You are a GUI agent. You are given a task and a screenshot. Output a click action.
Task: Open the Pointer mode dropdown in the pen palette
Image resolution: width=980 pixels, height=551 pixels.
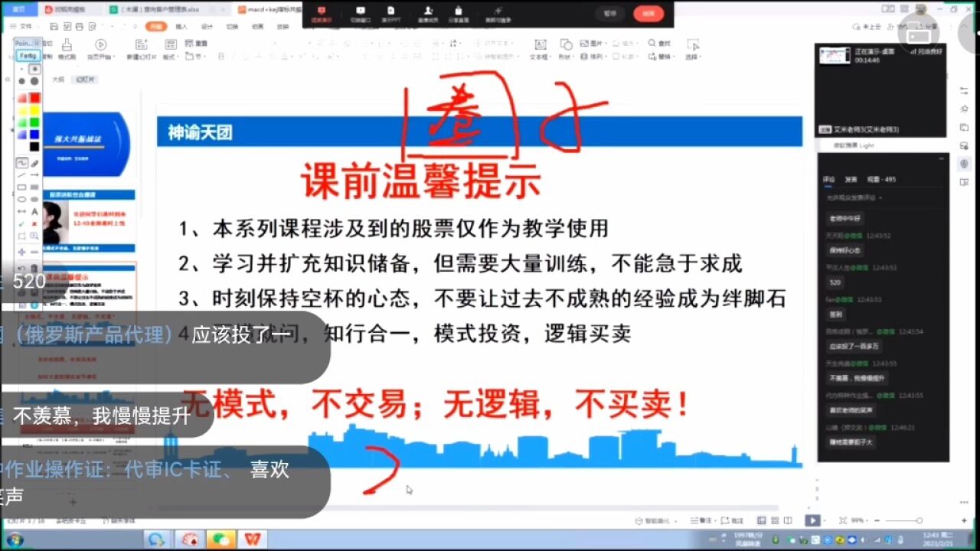28,42
